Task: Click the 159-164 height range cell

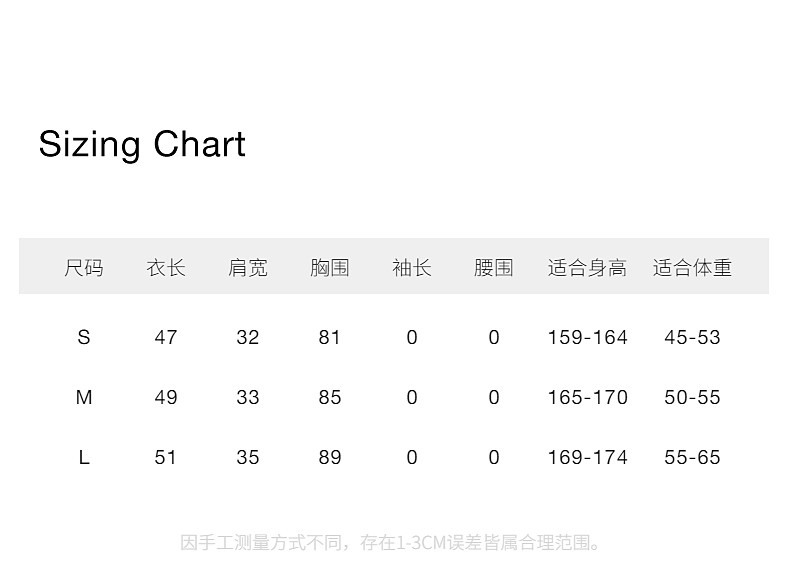Action: (587, 337)
